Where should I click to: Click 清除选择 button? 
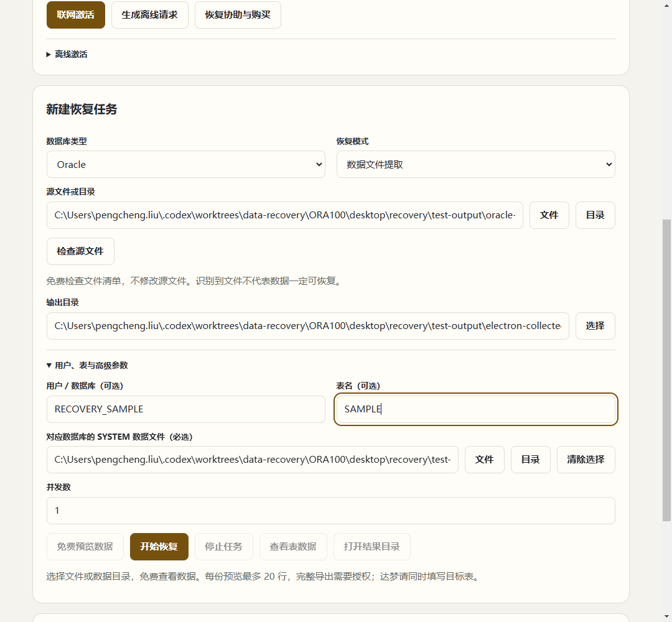[586, 460]
